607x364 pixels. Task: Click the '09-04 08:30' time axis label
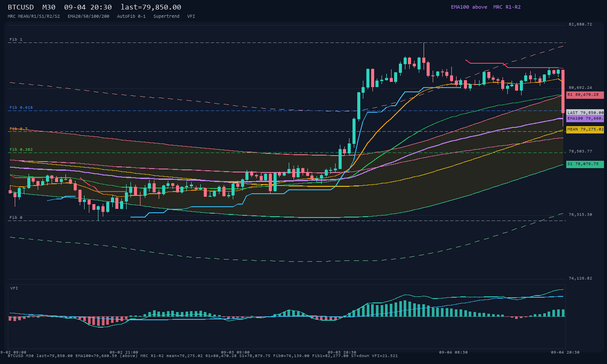point(454,352)
